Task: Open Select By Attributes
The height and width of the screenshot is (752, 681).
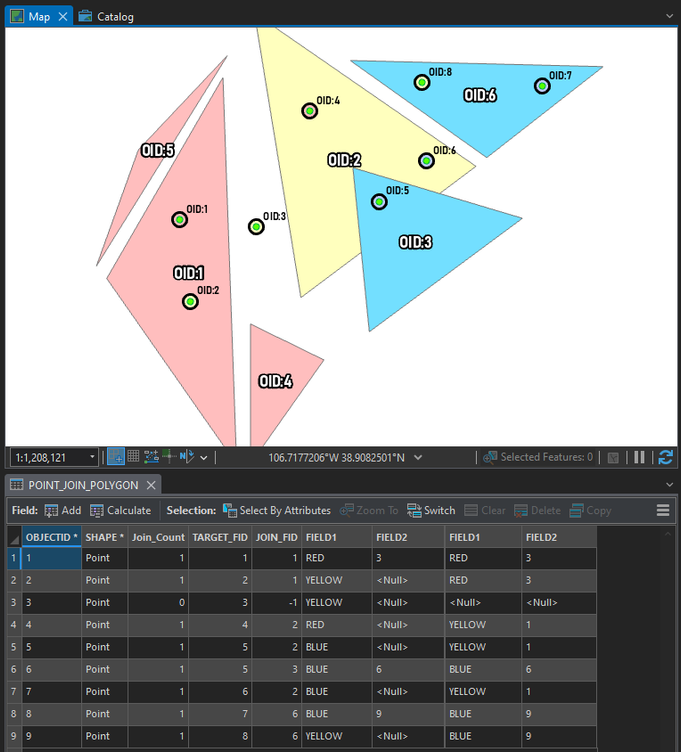Action: tap(277, 510)
